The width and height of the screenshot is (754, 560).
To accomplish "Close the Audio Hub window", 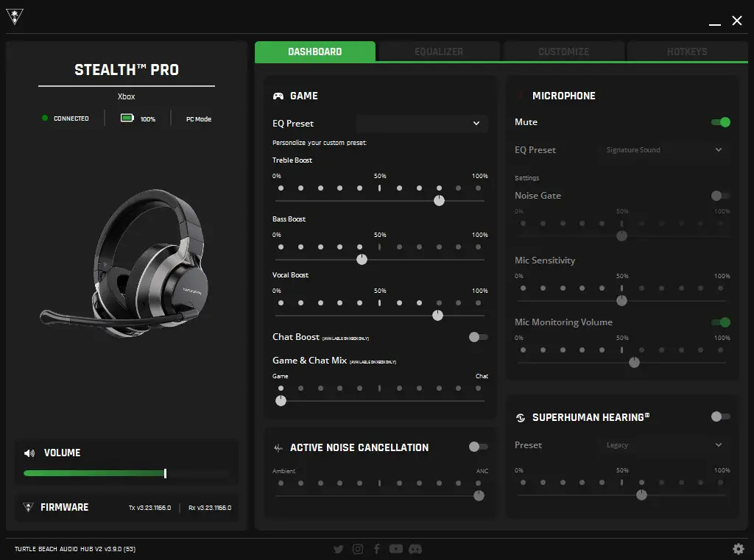I will 736,20.
